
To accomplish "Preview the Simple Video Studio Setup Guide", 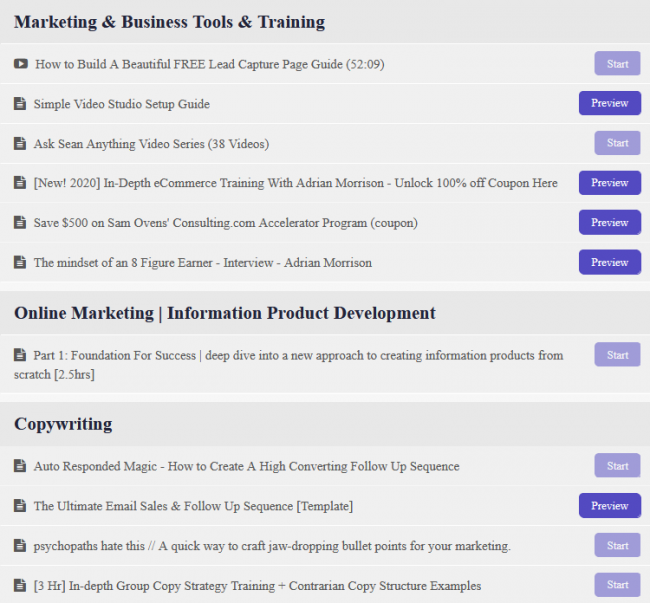I will (x=609, y=103).
